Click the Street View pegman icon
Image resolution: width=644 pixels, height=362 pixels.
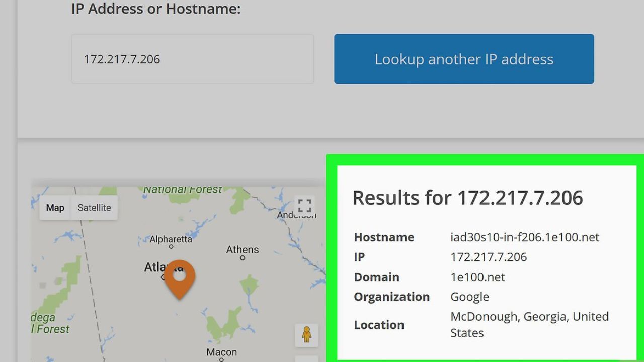pyautogui.click(x=306, y=335)
